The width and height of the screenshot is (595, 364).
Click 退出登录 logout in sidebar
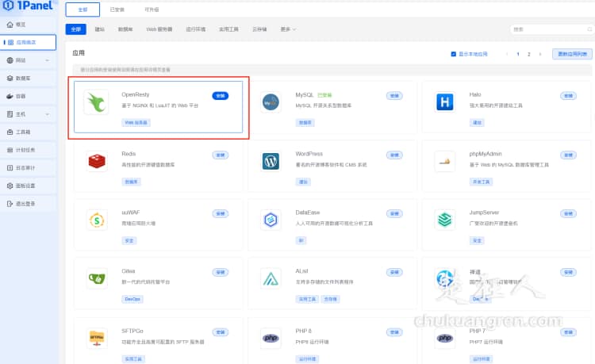(x=21, y=204)
